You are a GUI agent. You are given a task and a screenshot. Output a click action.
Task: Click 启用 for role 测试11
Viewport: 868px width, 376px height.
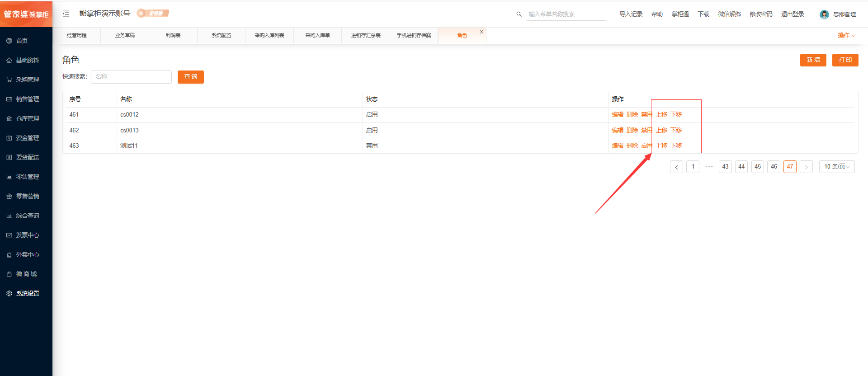click(646, 146)
